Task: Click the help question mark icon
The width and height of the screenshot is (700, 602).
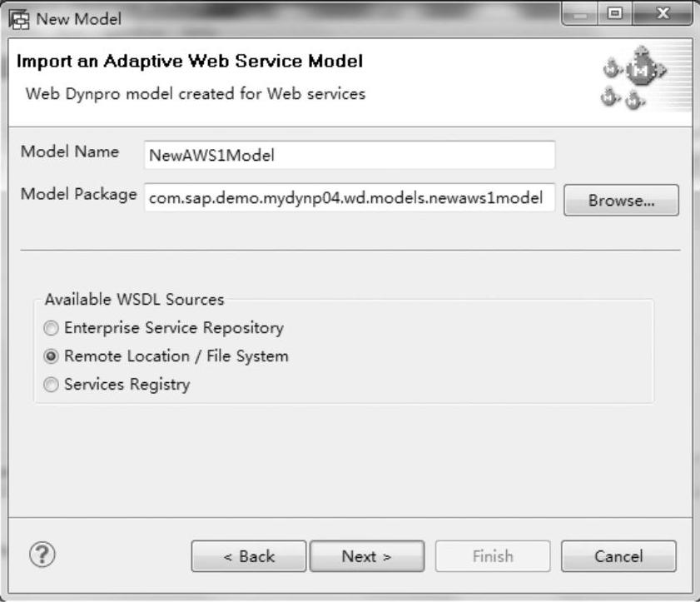Action: [x=42, y=555]
